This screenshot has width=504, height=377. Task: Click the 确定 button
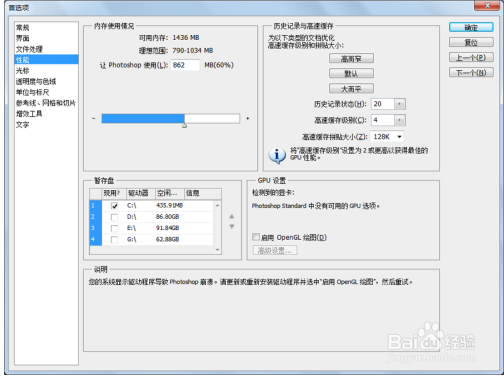point(471,28)
